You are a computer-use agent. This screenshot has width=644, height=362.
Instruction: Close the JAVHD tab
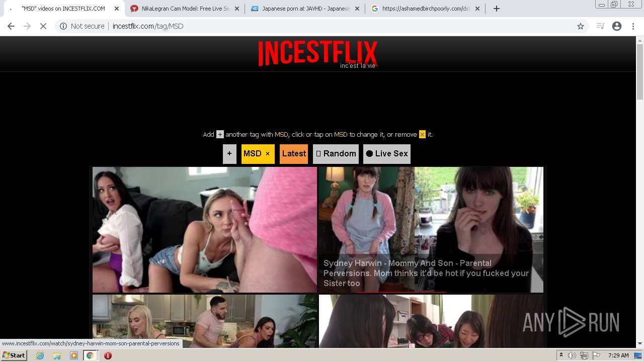click(357, 9)
